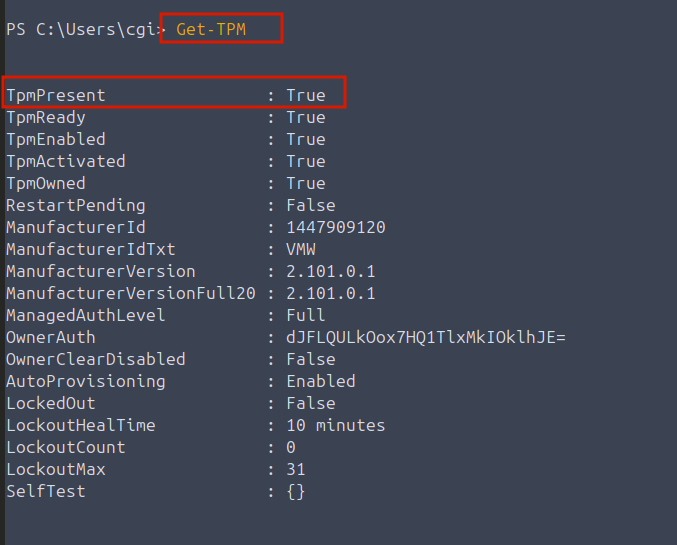Click the TpmEnabled property label
Screen dimensions: 677x545
(56, 139)
